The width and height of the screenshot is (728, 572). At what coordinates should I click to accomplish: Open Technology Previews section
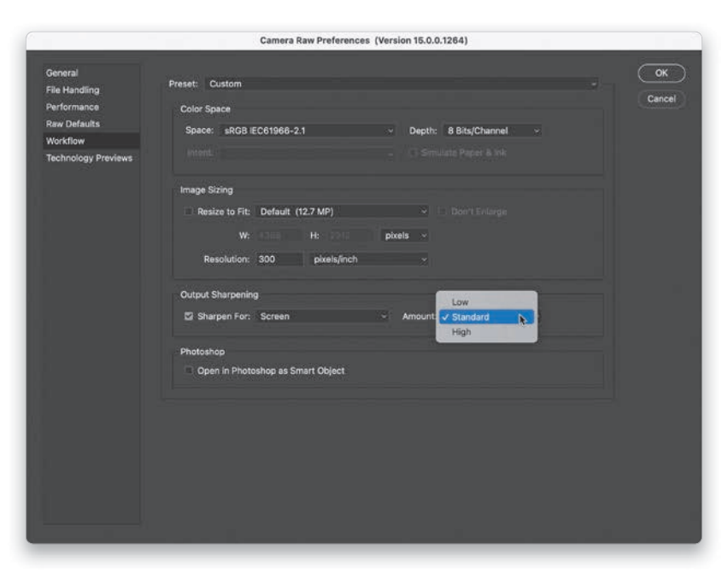(x=89, y=158)
